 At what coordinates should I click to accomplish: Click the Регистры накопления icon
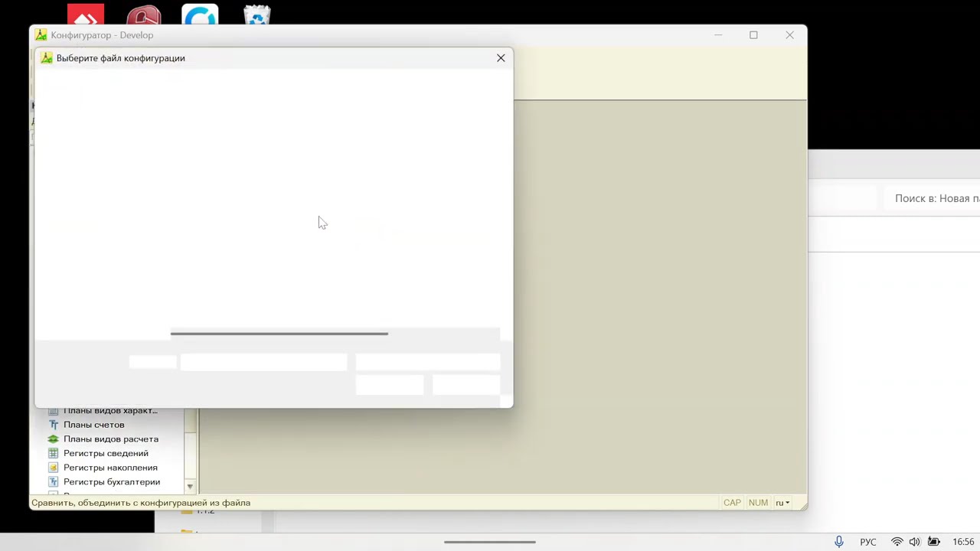(x=53, y=468)
